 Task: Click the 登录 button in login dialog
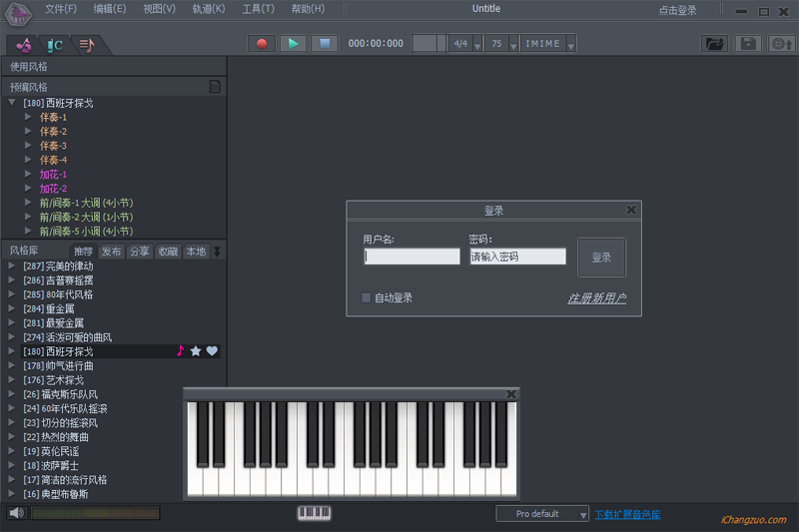click(601, 258)
